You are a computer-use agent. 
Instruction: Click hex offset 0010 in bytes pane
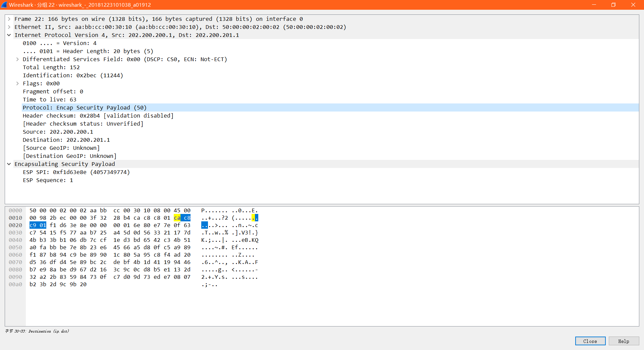click(15, 218)
